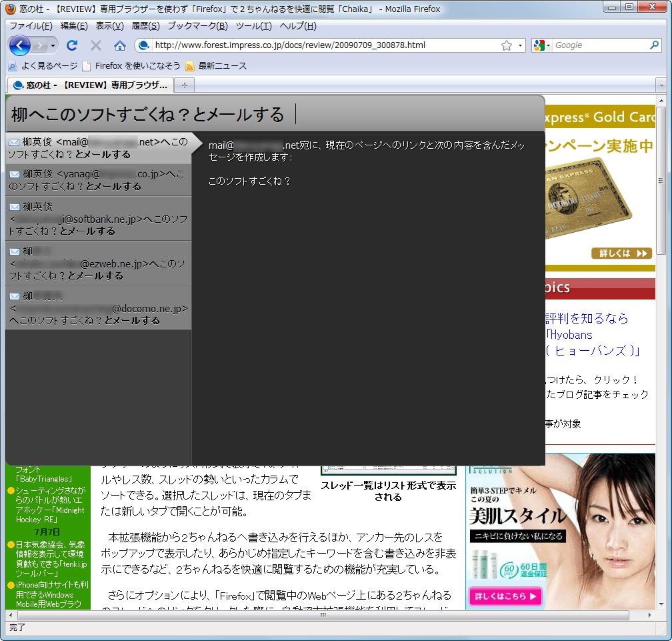Viewport: 672px width, 641px height.
Task: Go to the home page icon
Action: point(120,45)
